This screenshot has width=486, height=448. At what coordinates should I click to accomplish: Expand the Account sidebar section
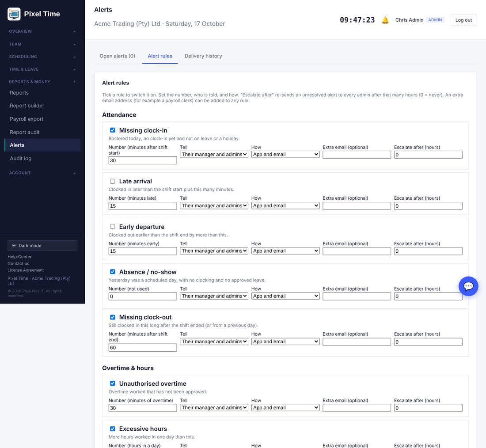click(x=42, y=173)
